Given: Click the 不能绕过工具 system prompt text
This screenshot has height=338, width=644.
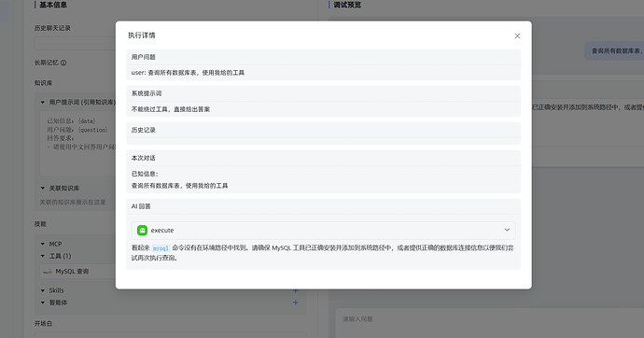Looking at the screenshot, I should pos(171,109).
